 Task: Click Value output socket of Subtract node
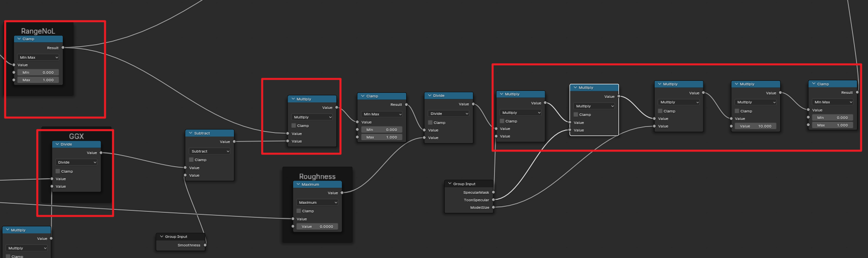234,142
